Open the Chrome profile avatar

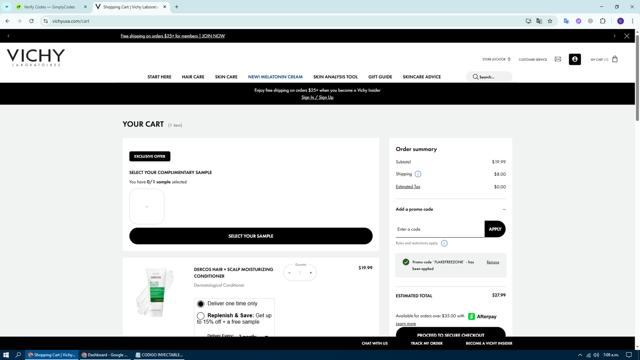(x=620, y=21)
